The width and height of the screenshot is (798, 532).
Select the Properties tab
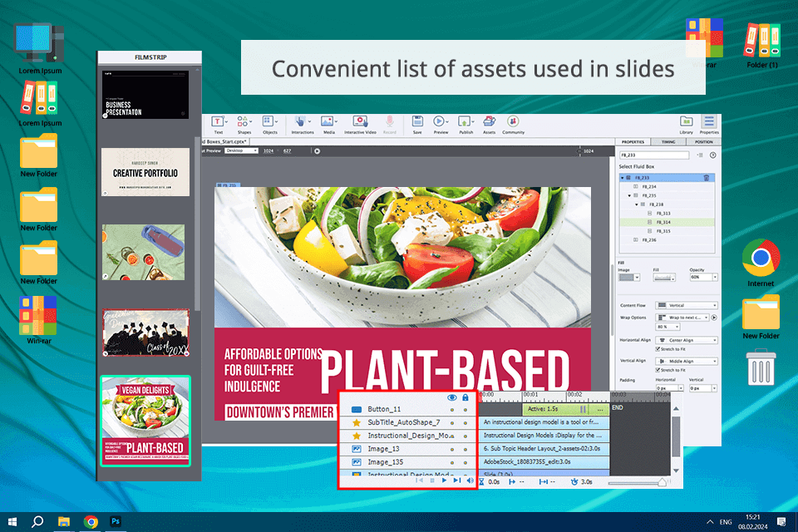tap(633, 142)
